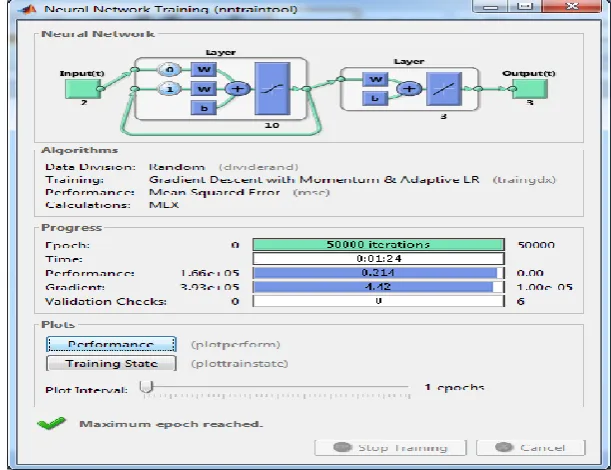Click the sum node in second layer
Viewport: 611px width, 470px height.
point(409,89)
